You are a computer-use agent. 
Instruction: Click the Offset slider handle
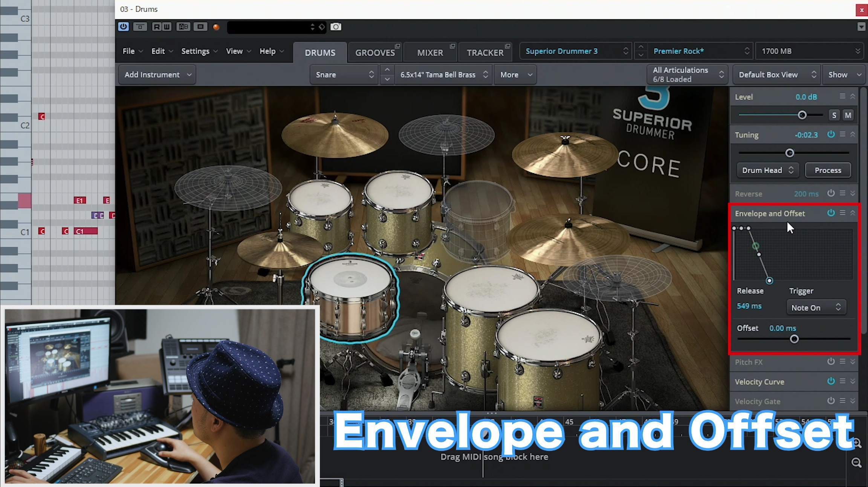(x=794, y=339)
